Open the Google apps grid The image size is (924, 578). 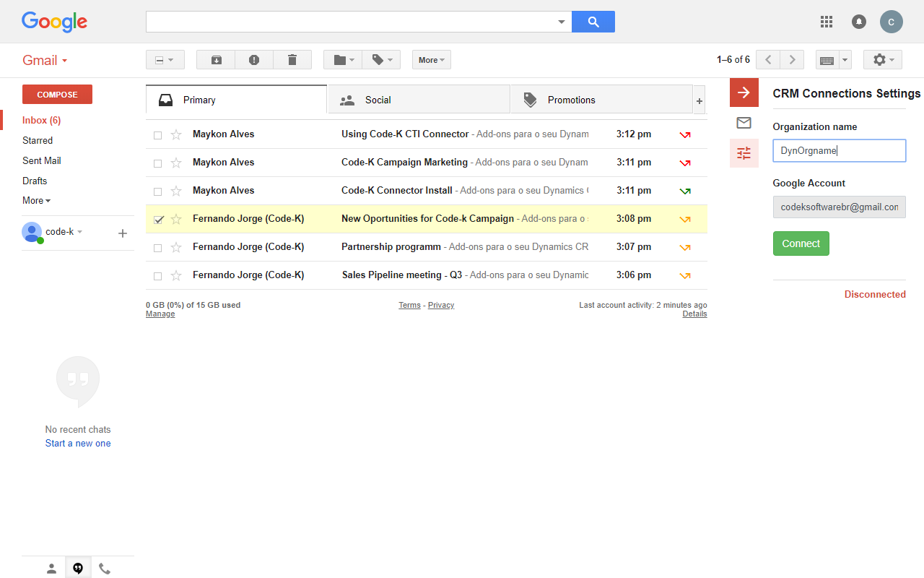coord(827,22)
